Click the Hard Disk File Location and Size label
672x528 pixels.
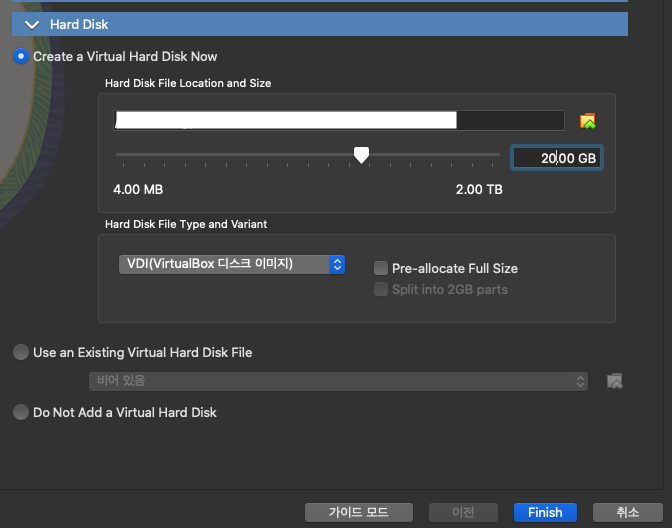coord(188,83)
